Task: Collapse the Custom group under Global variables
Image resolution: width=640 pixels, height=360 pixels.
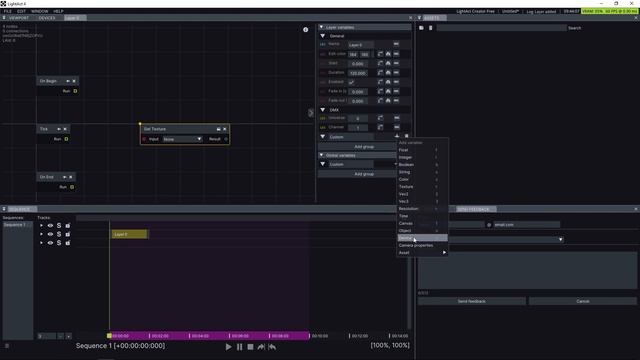Action: (x=323, y=164)
